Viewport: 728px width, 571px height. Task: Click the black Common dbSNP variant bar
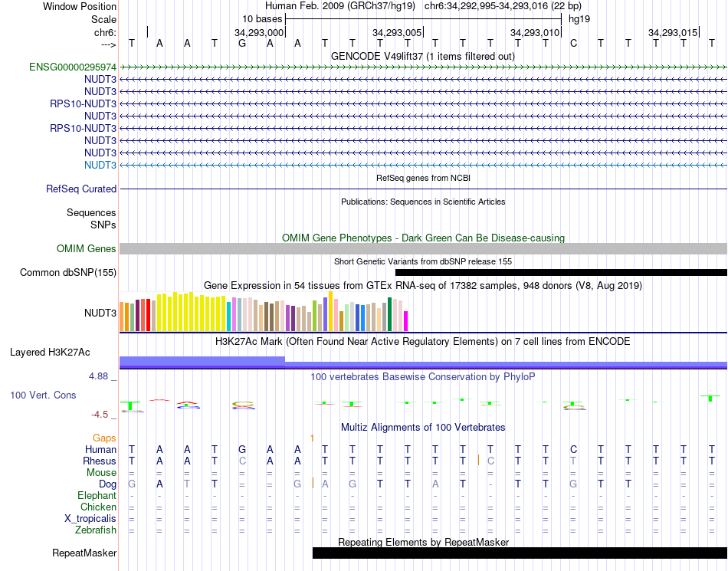coord(561,273)
